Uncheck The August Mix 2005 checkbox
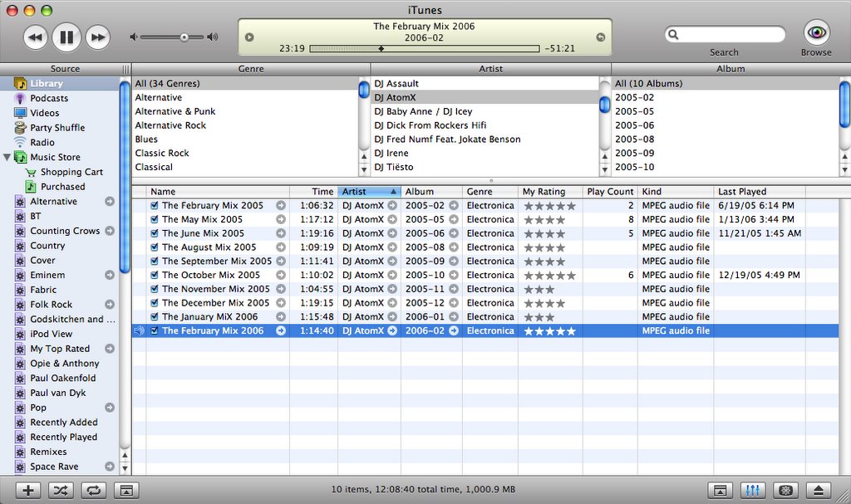 155,247
